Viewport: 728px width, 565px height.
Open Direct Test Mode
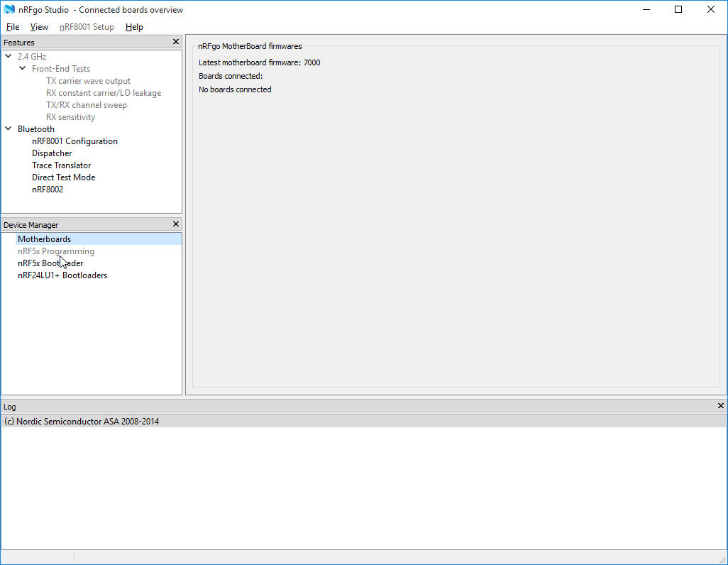coord(64,177)
